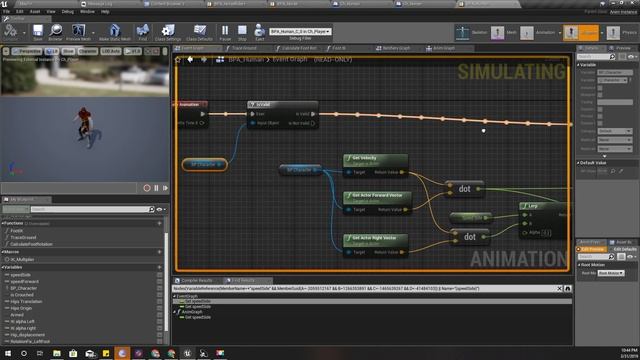The height and width of the screenshot is (360, 640).
Task: Click the viewport LOD Auto button
Action: [x=111, y=51]
